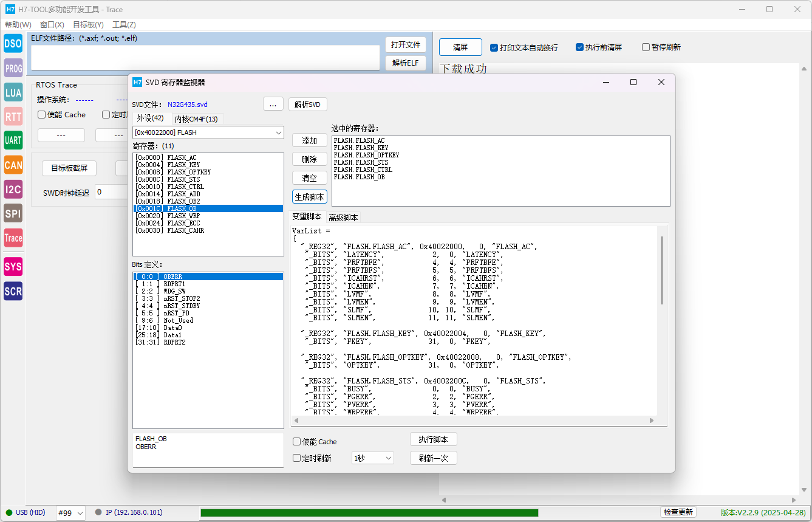
Task: Select FLASH_CTRL in the register list
Action: pyautogui.click(x=185, y=187)
